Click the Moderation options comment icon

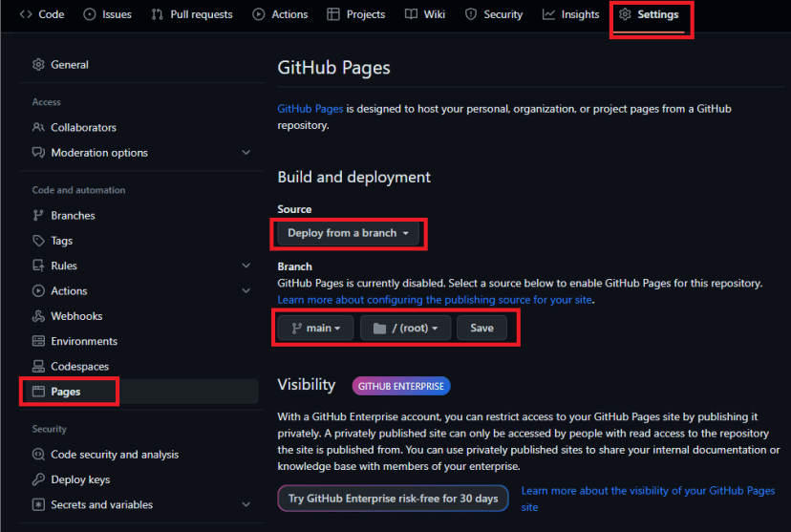(x=38, y=152)
